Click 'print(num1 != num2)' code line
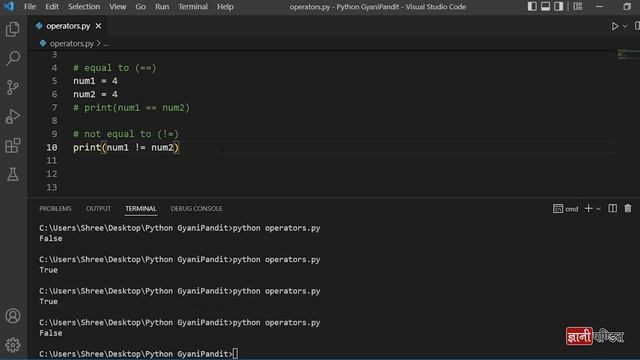The image size is (640, 360). click(x=126, y=147)
